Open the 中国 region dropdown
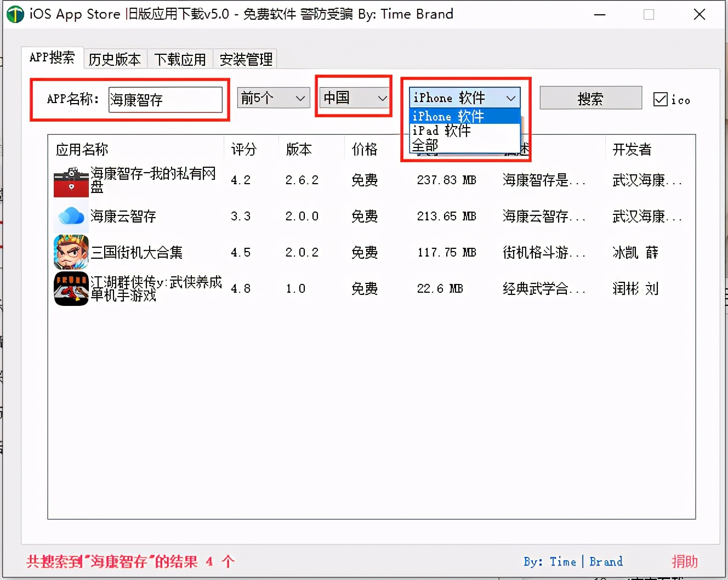This screenshot has width=728, height=580. [353, 98]
